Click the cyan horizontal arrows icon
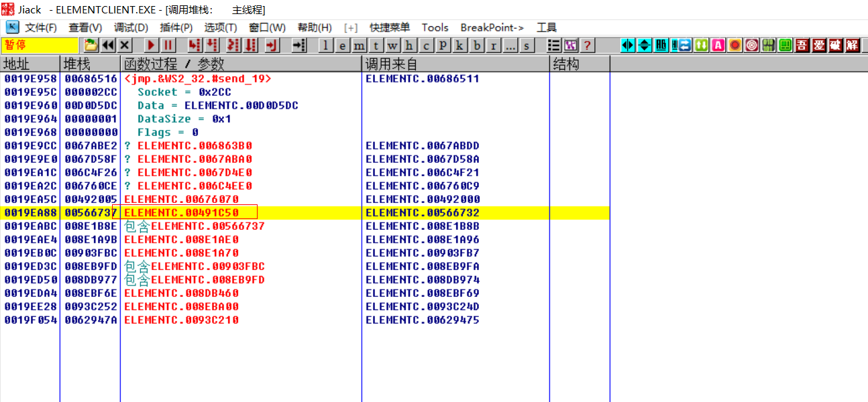This screenshot has height=402, width=868. [628, 45]
